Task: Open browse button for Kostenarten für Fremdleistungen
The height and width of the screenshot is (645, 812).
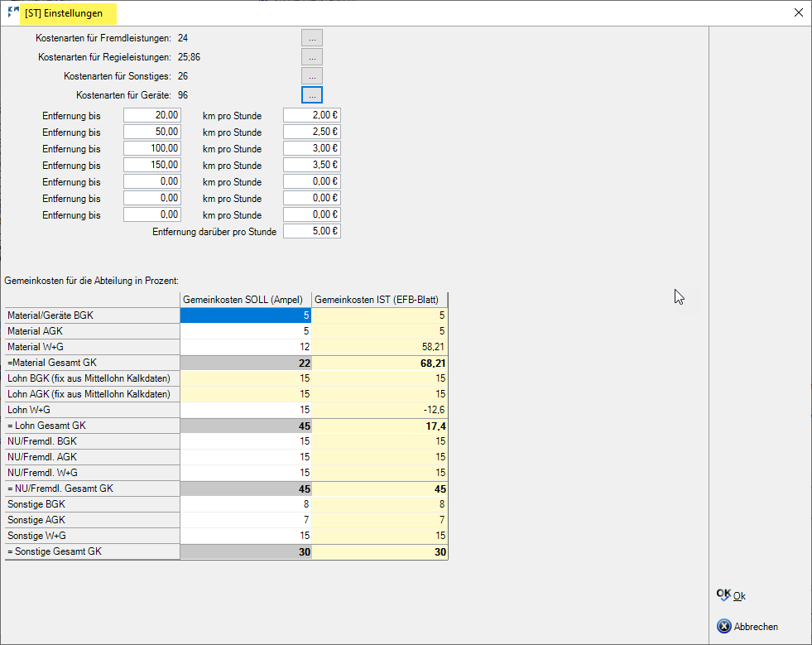Action: click(311, 38)
